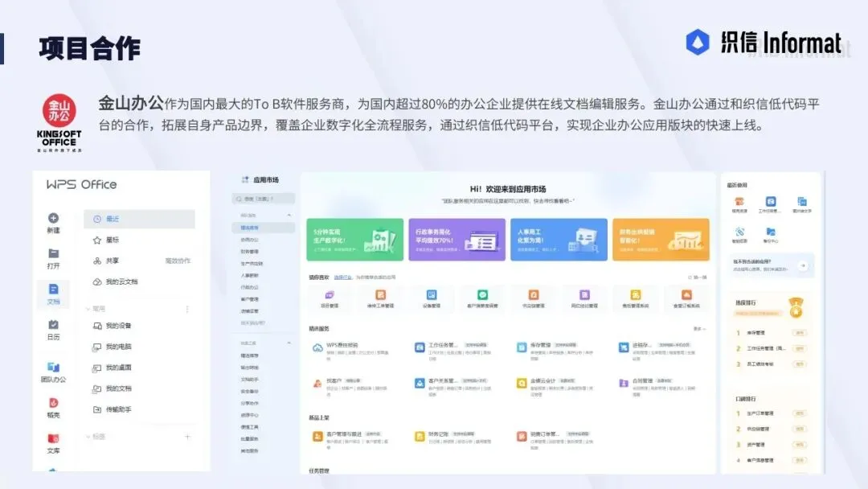Click 使用 button for rank 2 工作任务管理
The image size is (868, 489).
800,349
